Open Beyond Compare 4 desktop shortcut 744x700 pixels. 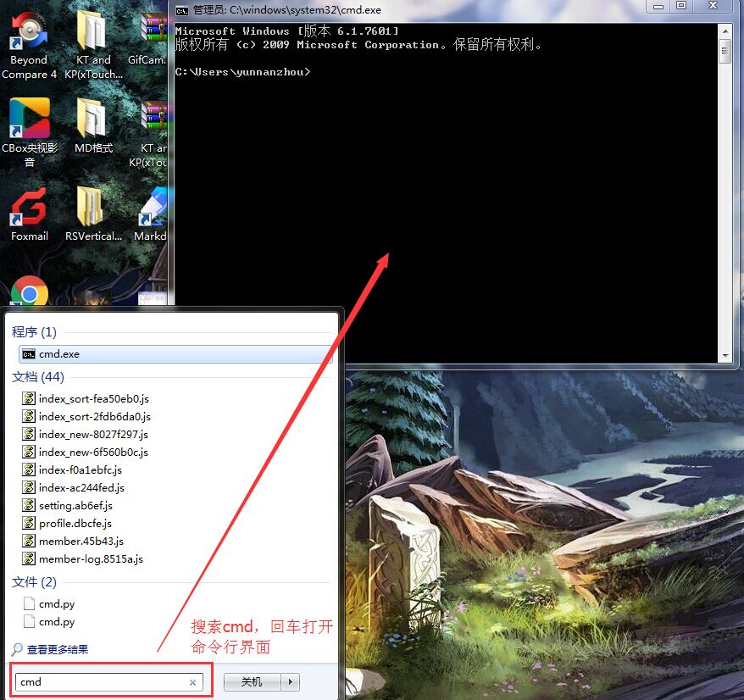[29, 45]
